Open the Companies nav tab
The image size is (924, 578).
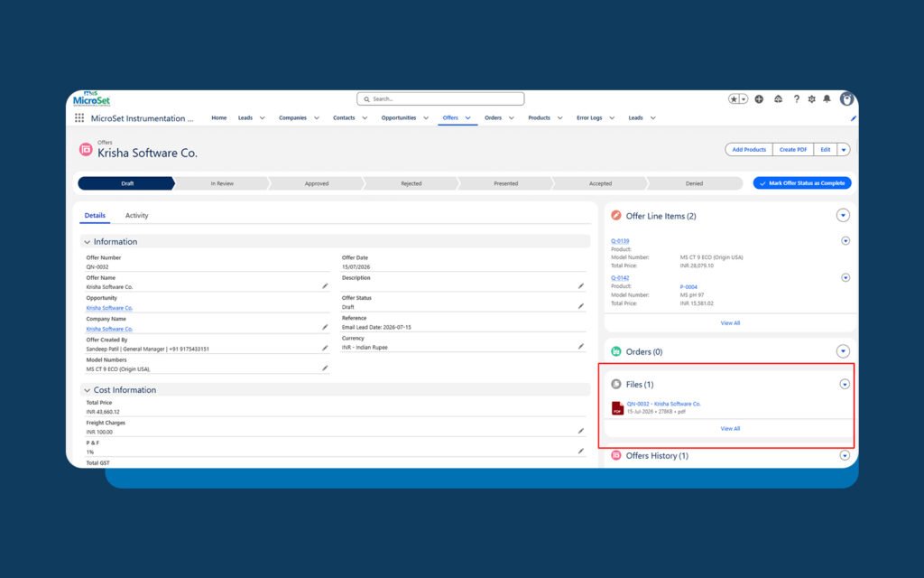pos(293,118)
